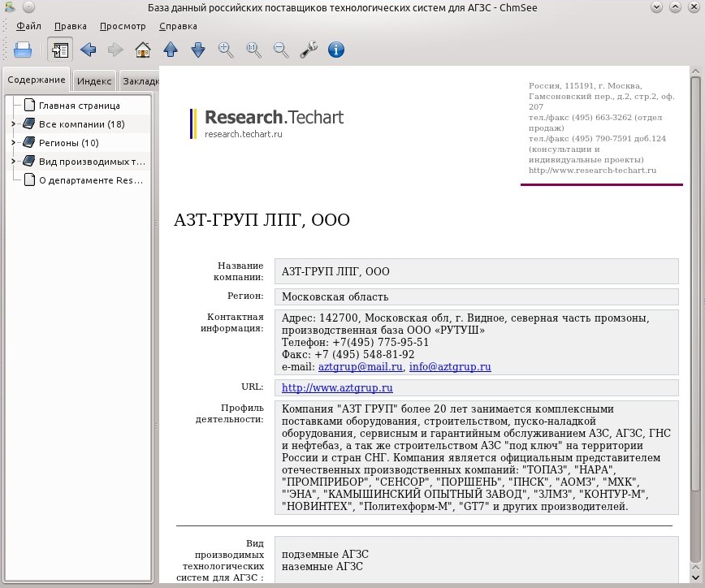Click the round button beside the title bar icon
The image size is (705, 588).
coord(28,7)
